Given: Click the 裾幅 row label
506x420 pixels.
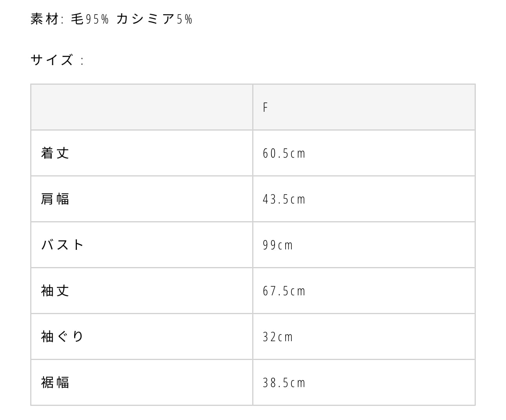Looking at the screenshot, I should [x=55, y=382].
